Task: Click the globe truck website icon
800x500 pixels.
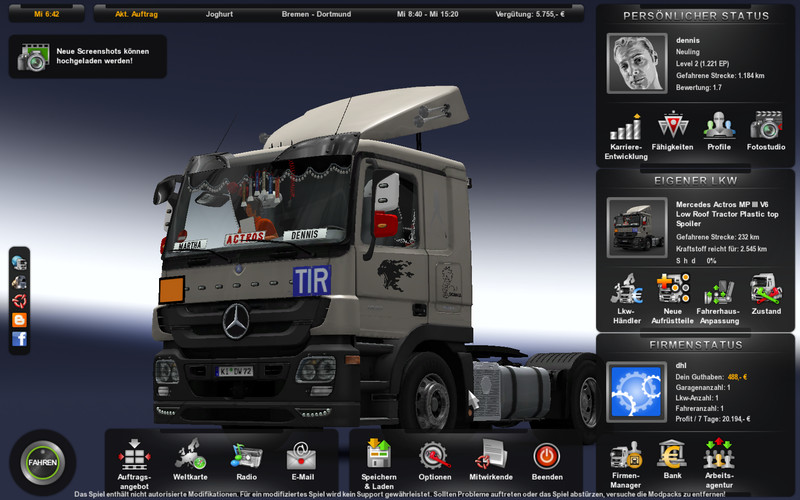Action: pyautogui.click(x=19, y=263)
